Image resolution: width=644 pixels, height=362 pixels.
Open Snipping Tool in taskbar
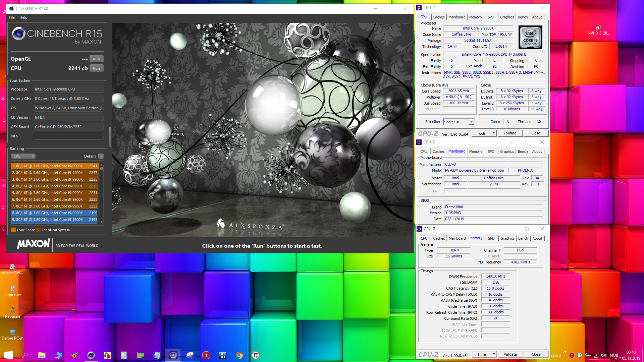tap(190, 355)
